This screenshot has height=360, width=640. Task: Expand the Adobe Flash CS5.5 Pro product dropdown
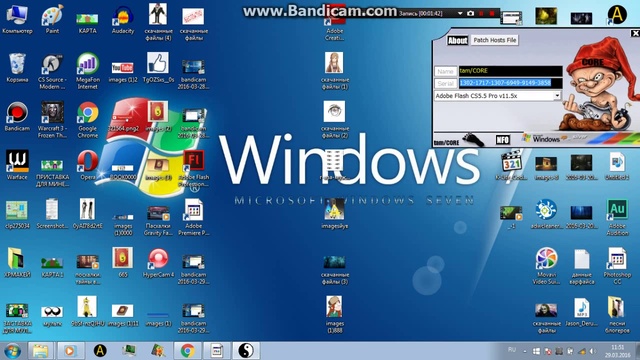[557, 96]
